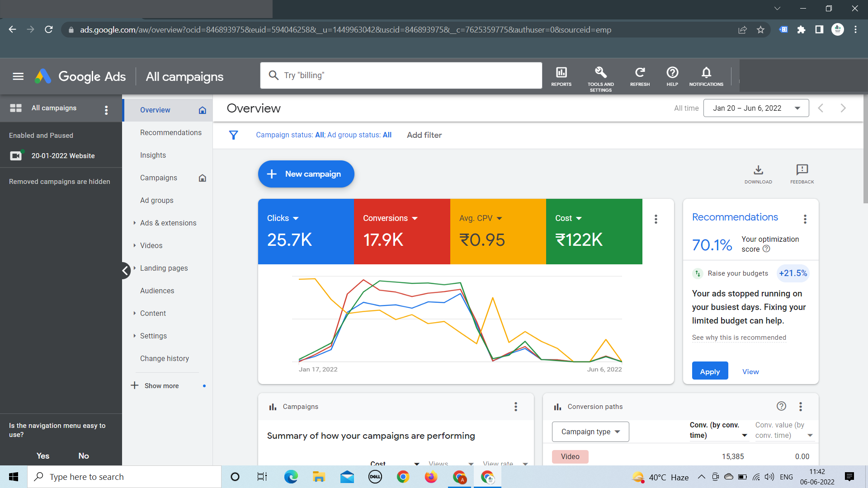
Task: Click the Try billing search field
Action: [401, 75]
